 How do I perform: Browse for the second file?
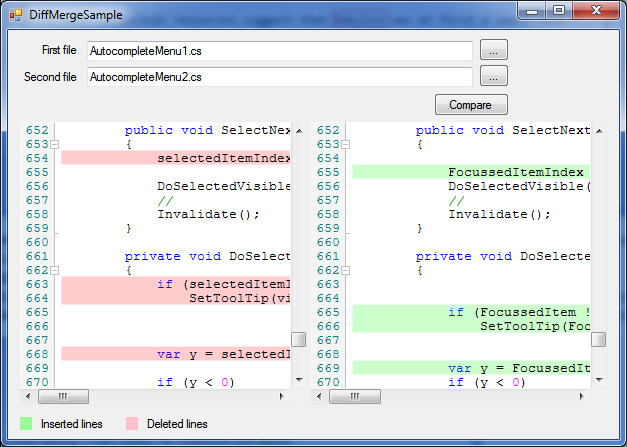[494, 76]
